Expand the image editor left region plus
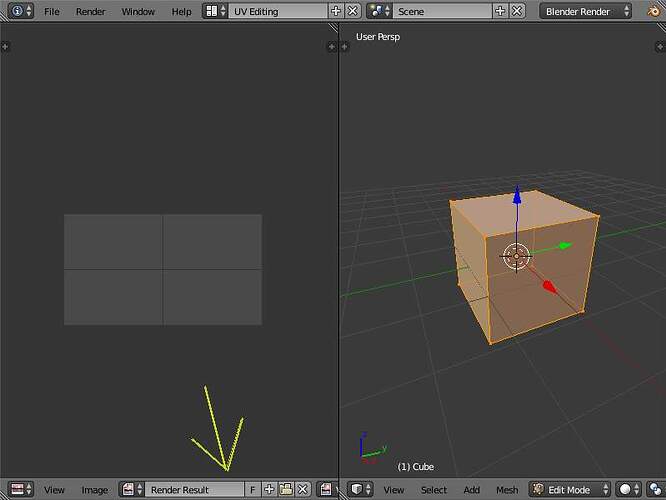This screenshot has height=500, width=666. tap(5, 46)
